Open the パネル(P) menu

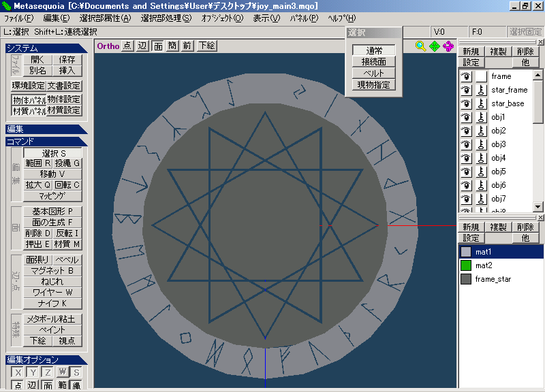tap(304, 18)
